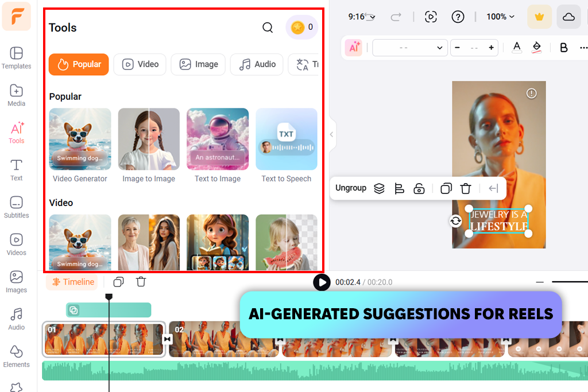Open the layer order icon
This screenshot has height=392, width=588.
(x=379, y=188)
